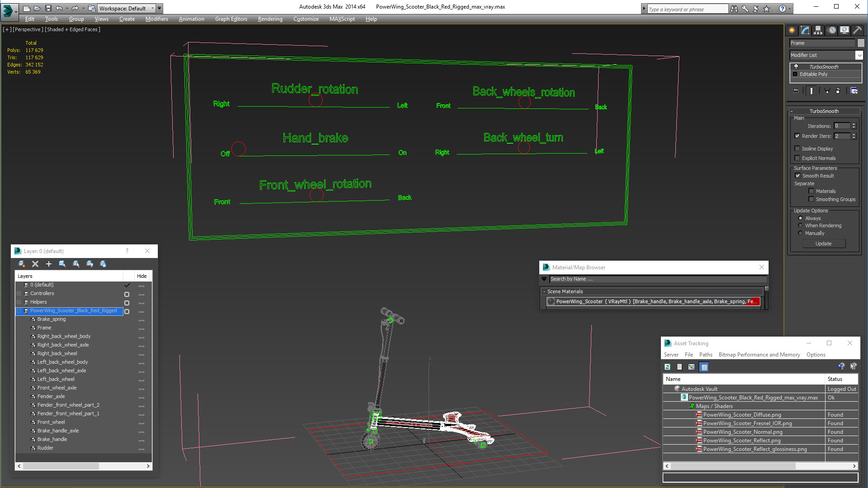Image resolution: width=868 pixels, height=488 pixels.
Task: Open the Rendering menu
Action: tap(270, 19)
